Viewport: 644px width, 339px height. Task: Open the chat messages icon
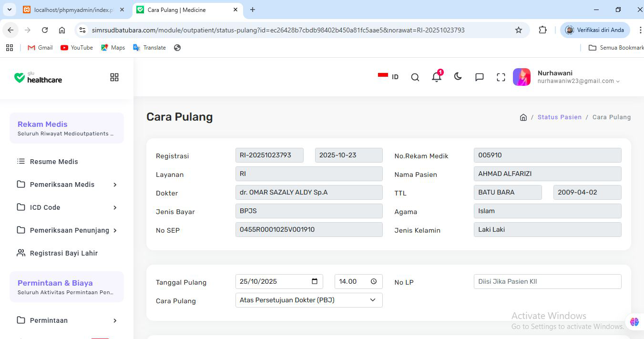480,77
